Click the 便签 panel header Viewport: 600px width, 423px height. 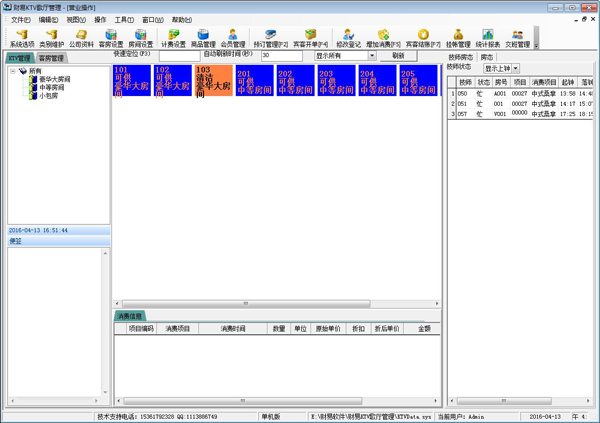[x=59, y=241]
